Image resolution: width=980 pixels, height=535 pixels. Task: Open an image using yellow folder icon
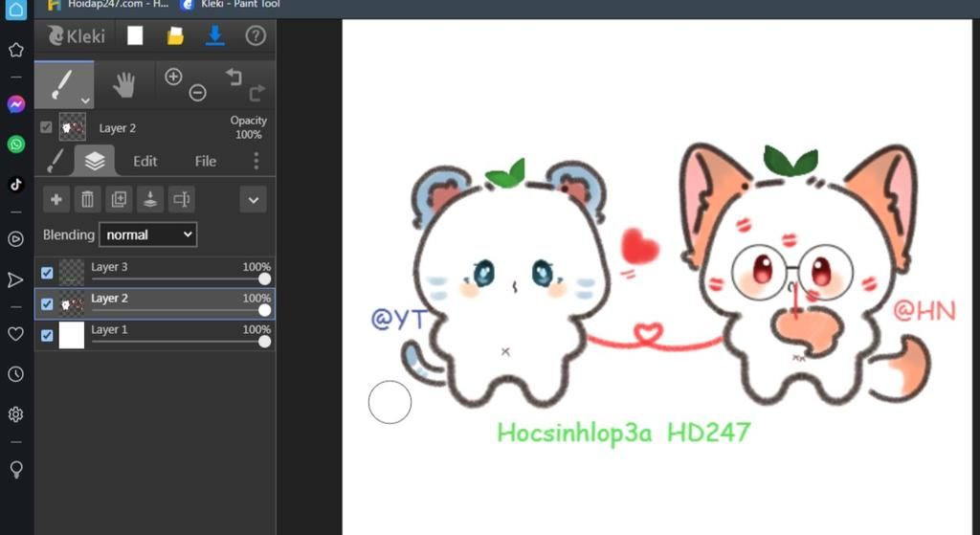click(x=175, y=35)
